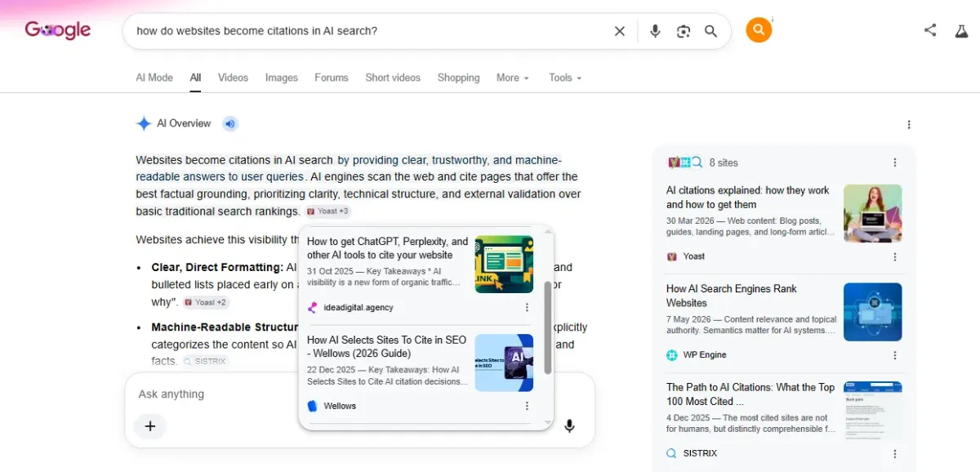Screen dimensions: 980x472
Task: Open 'The Path to AI Citations' link
Action: (751, 394)
